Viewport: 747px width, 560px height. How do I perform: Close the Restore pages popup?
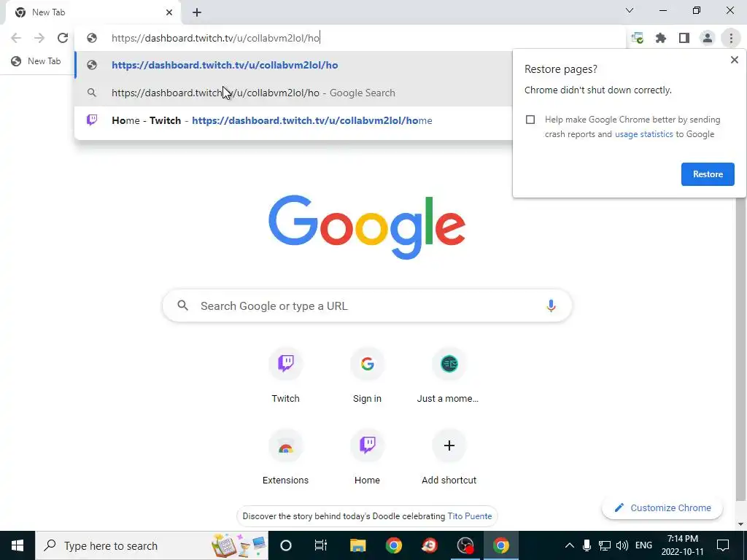(734, 60)
